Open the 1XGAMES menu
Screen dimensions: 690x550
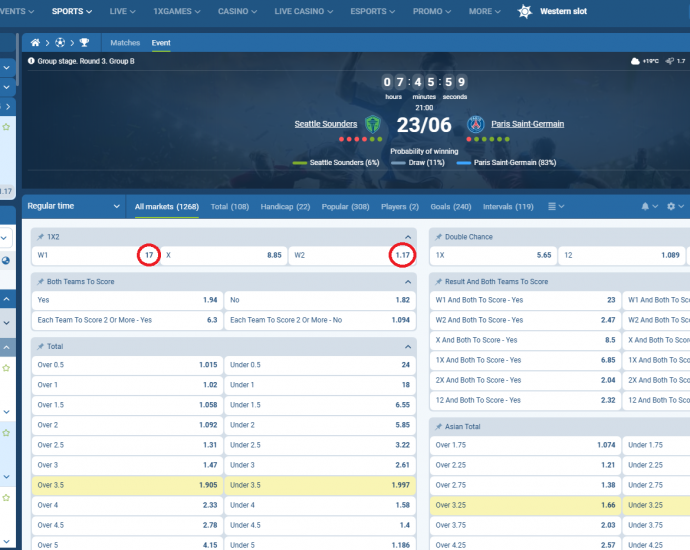[177, 11]
